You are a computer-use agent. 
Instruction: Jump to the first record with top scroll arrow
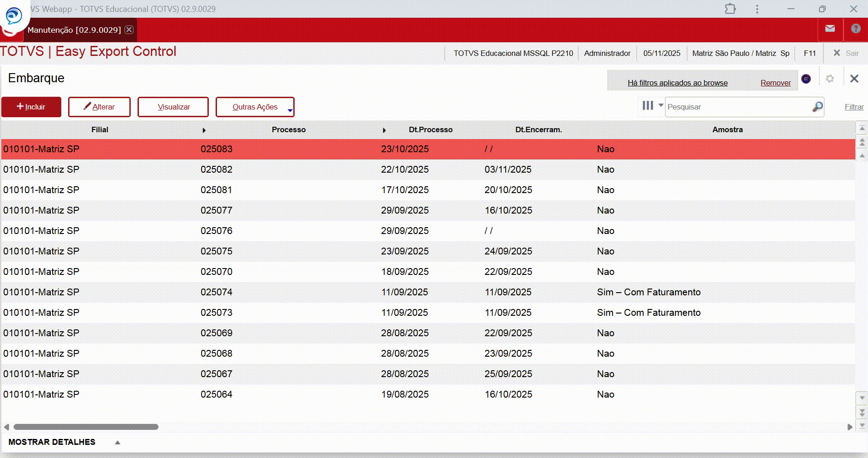tap(862, 129)
